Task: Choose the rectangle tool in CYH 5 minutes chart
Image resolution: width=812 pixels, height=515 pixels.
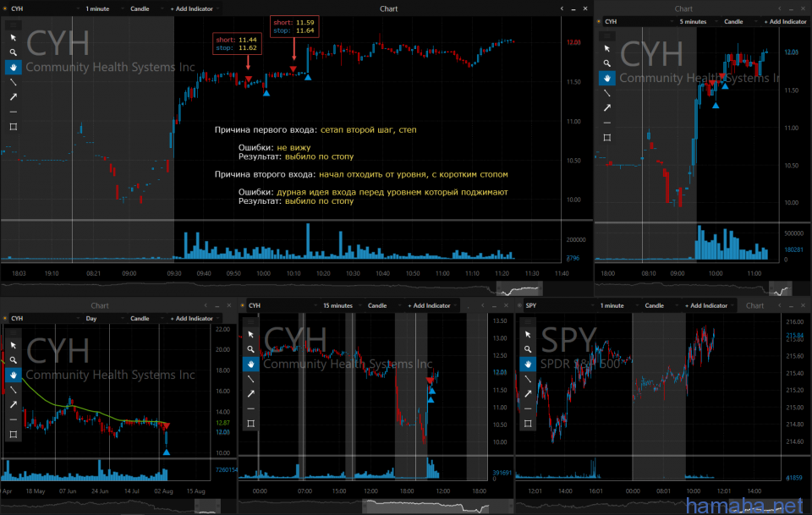Action: click(607, 138)
